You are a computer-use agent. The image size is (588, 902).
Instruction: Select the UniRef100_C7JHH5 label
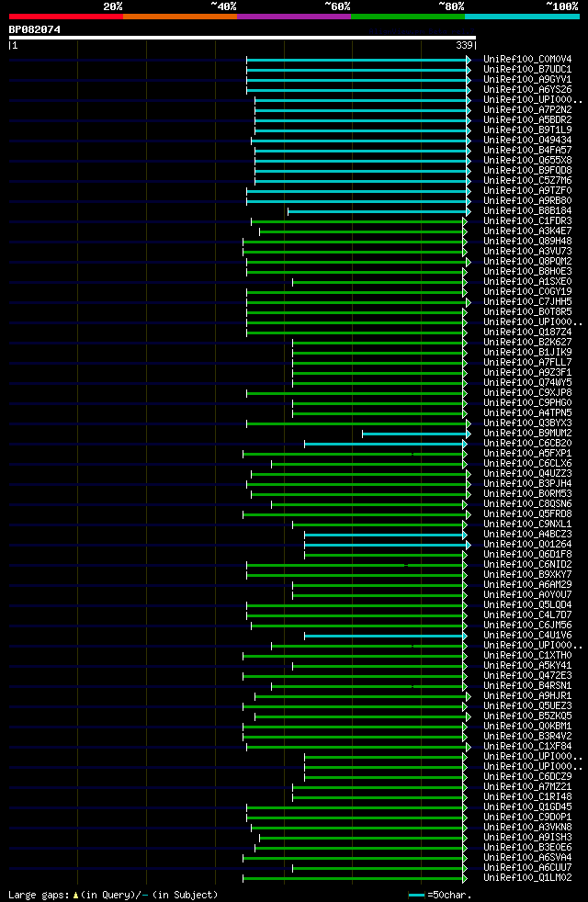527,302
